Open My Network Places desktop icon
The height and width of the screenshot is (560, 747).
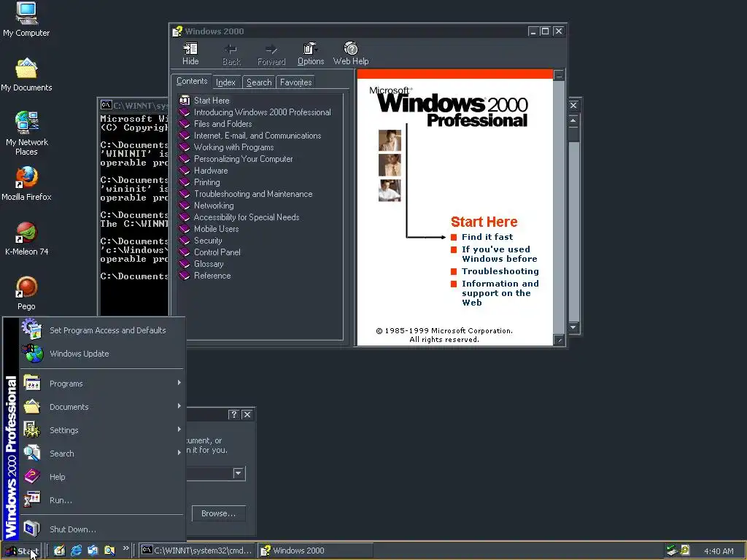point(26,122)
